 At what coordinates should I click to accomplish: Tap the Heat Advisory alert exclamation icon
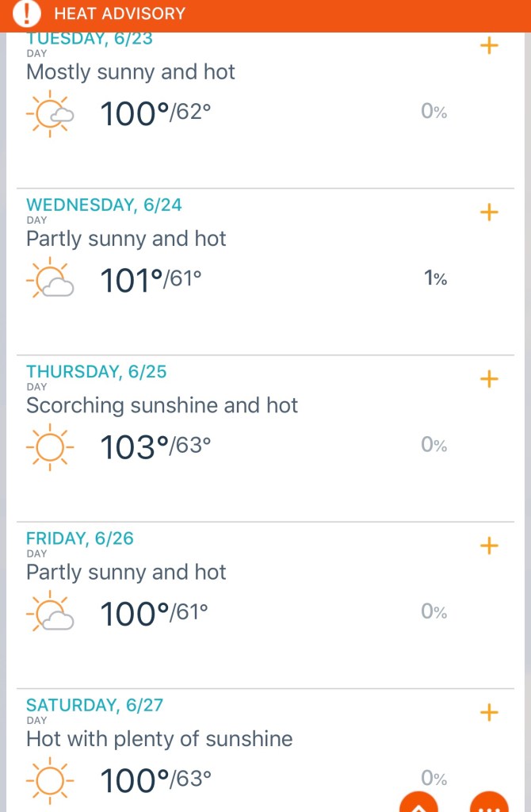29,13
